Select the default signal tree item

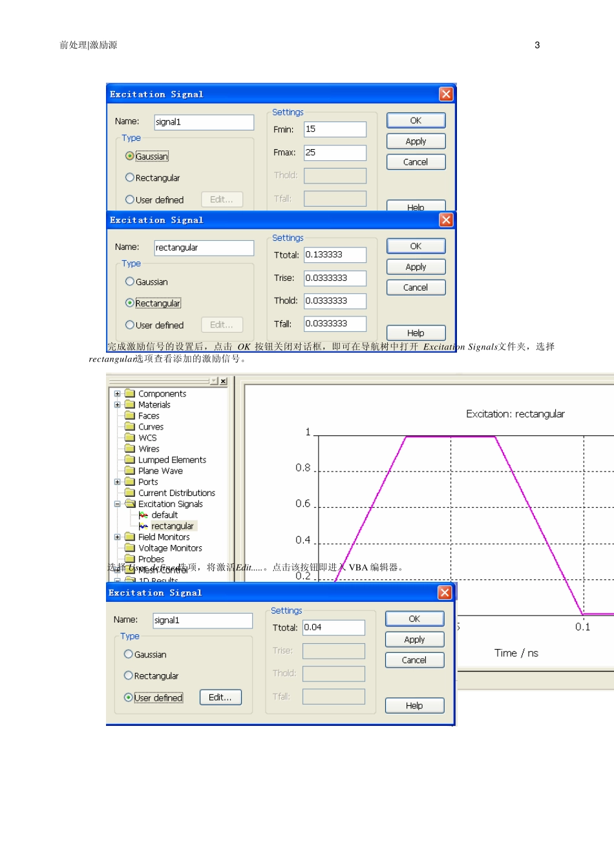point(164,515)
